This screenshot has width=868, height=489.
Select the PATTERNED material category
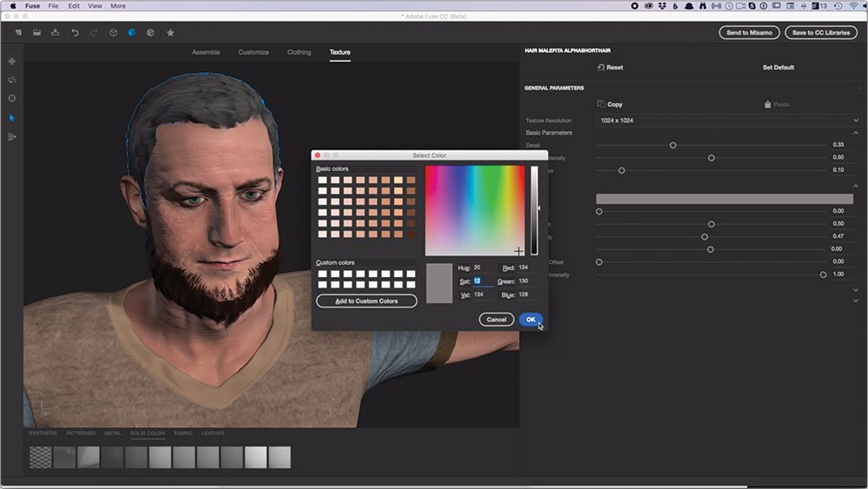[81, 433]
